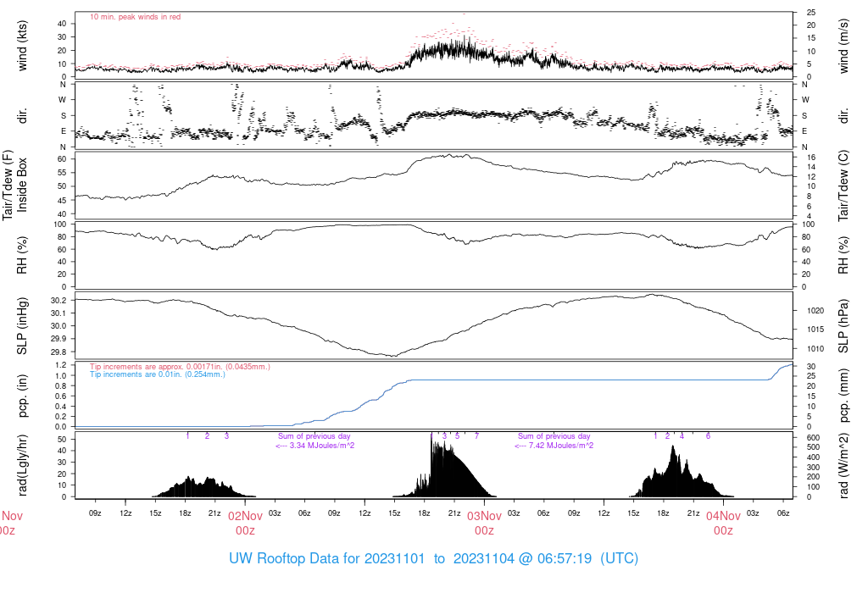Click the 'SLP (inHg)' axis label
Screen dimensions: 868x593
[22, 326]
